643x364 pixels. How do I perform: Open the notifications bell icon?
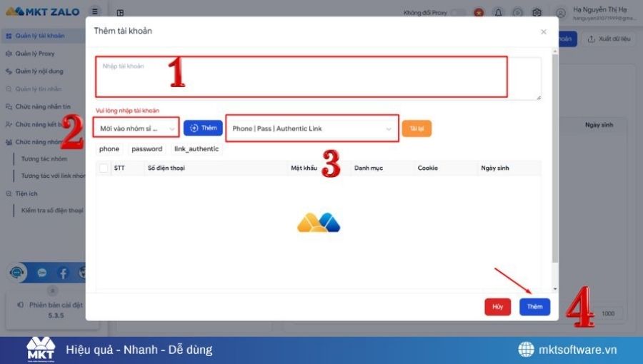498,13
